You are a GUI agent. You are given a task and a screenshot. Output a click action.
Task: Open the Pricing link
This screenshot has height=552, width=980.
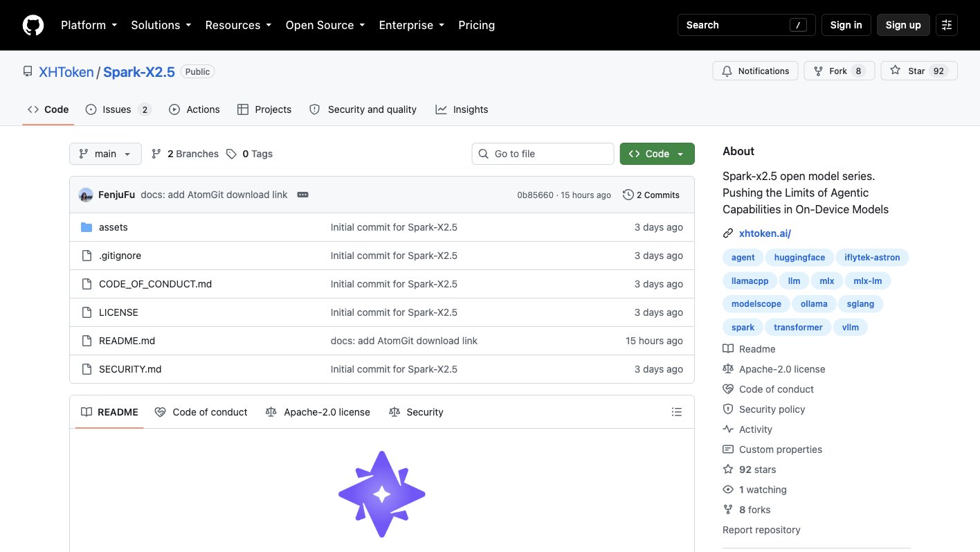point(477,25)
